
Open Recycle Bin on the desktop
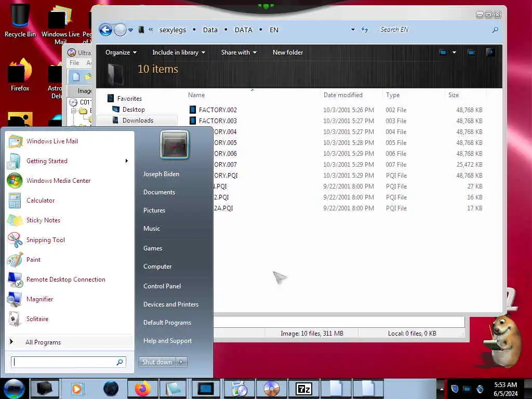click(20, 20)
